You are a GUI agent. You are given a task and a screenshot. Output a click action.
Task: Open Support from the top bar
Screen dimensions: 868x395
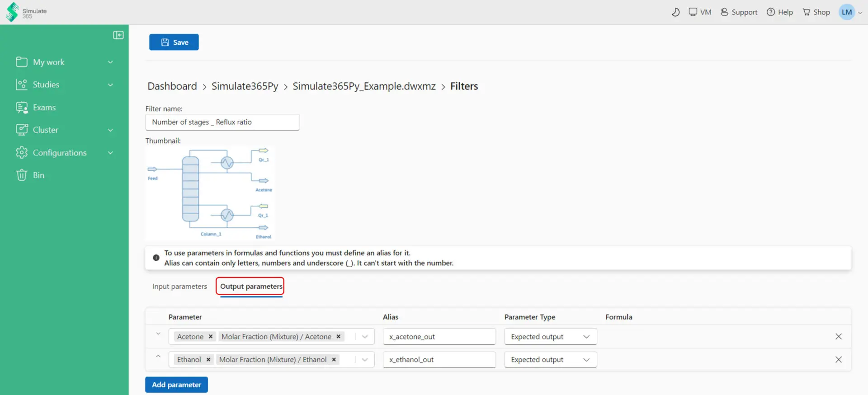click(x=739, y=12)
